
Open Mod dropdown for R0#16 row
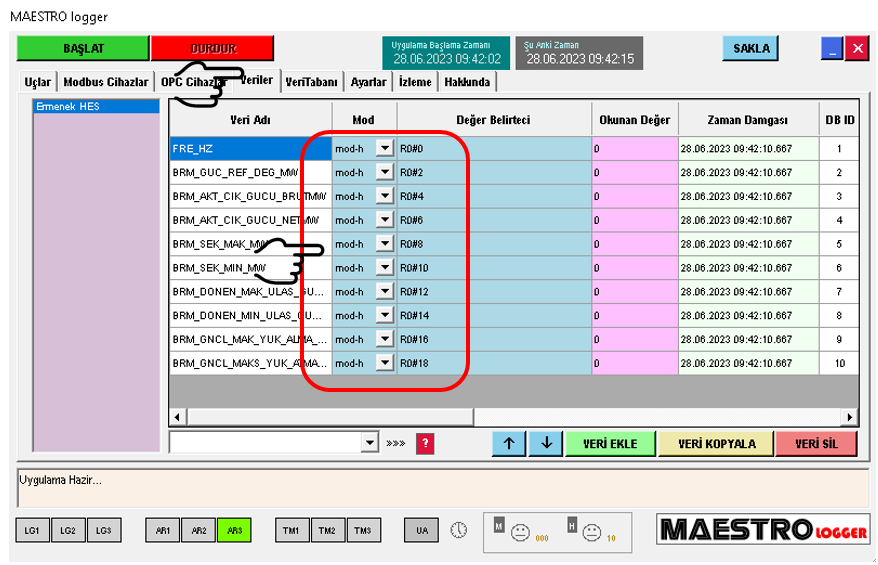(x=385, y=339)
